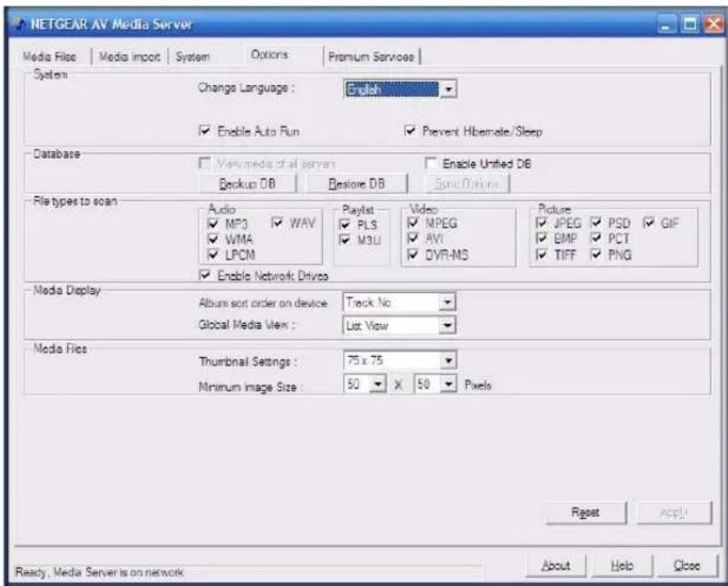
Task: Minimize the NETGEAR AV Media Server window
Action: [667, 24]
